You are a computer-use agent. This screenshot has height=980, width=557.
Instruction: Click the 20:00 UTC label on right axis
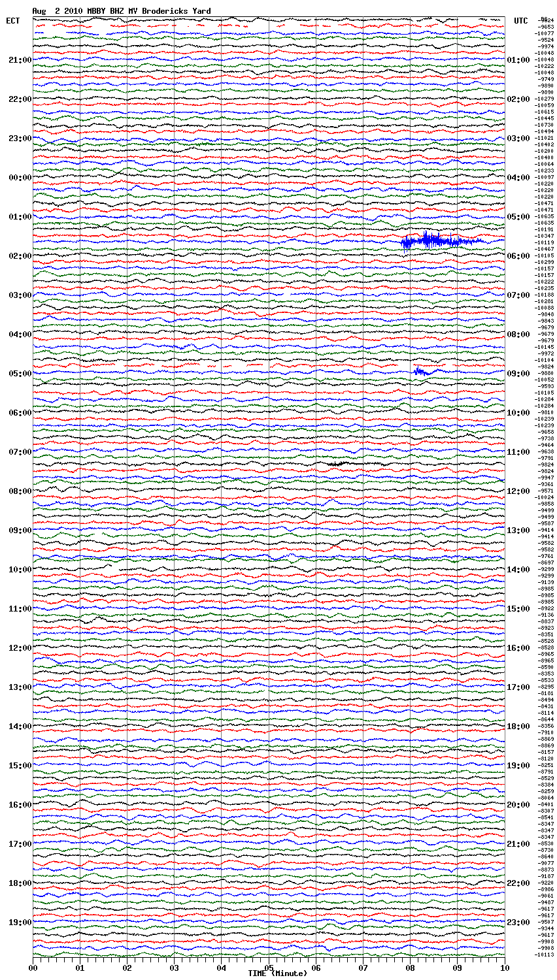pyautogui.click(x=518, y=805)
